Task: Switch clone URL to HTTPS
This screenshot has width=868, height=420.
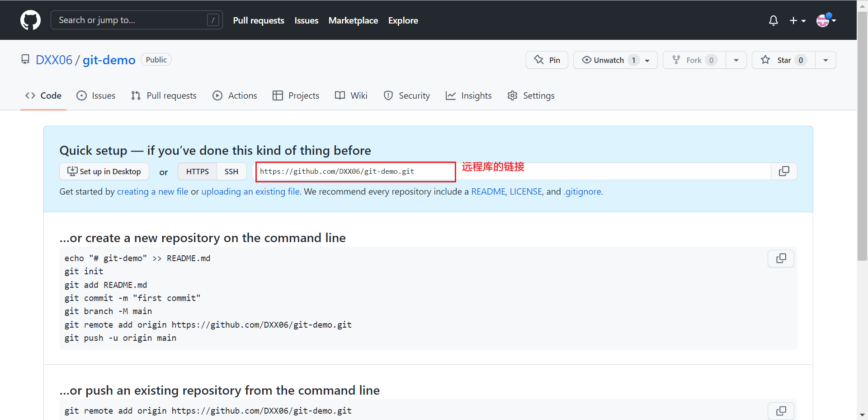Action: point(197,172)
